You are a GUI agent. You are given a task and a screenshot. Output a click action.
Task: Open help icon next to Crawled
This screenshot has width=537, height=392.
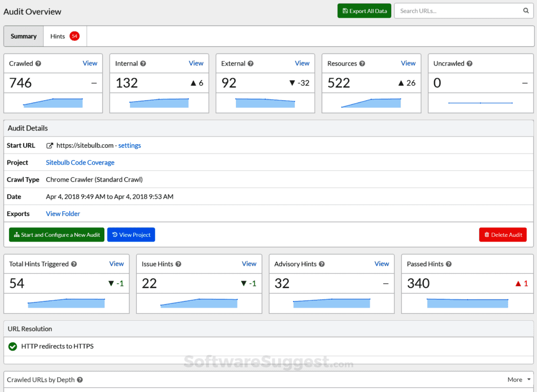(38, 63)
